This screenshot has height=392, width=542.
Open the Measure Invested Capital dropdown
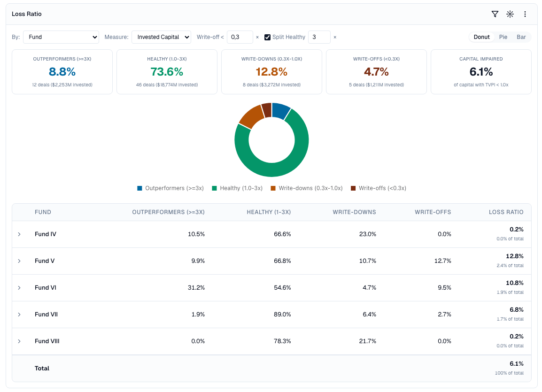pyautogui.click(x=161, y=37)
